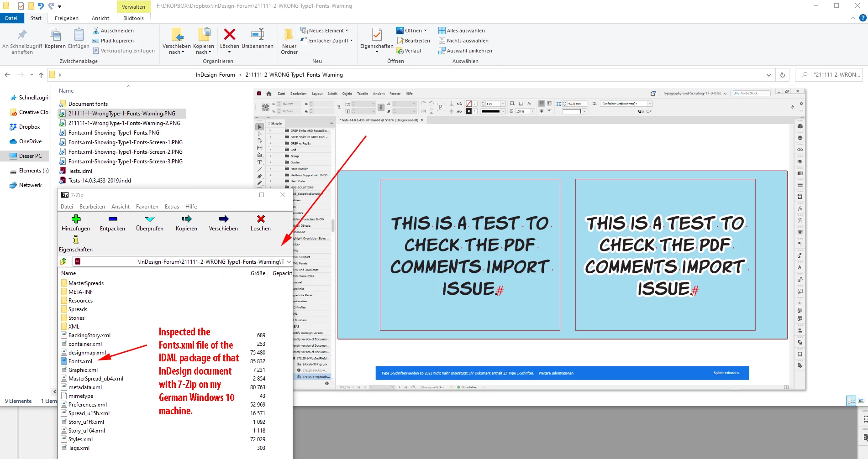Go up one folder in 7-Zip
Screen dimensions: 868x459
coord(63,261)
